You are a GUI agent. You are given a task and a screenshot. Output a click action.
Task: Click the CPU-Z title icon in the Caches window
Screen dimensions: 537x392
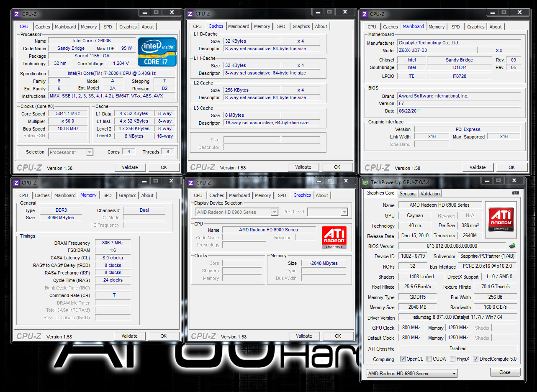click(190, 14)
